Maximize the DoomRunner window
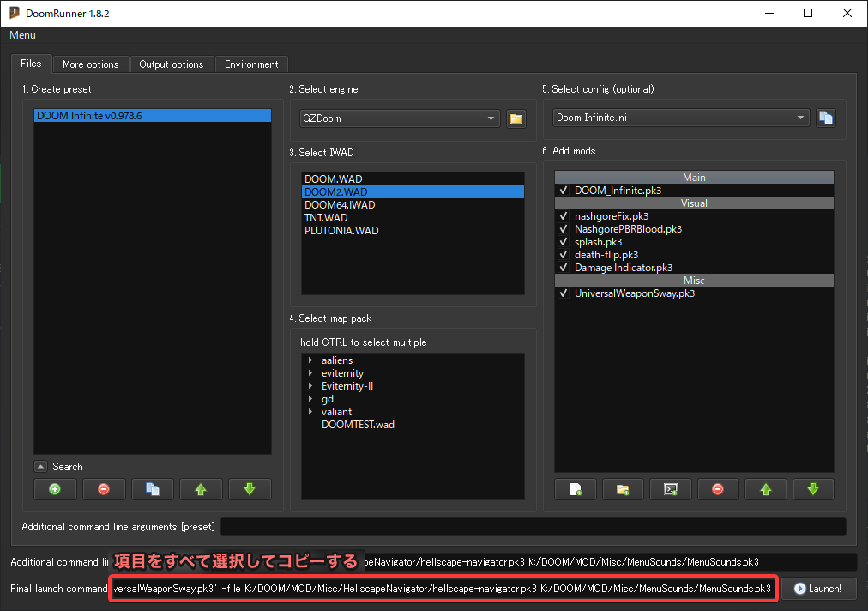868x611 pixels. click(x=808, y=13)
